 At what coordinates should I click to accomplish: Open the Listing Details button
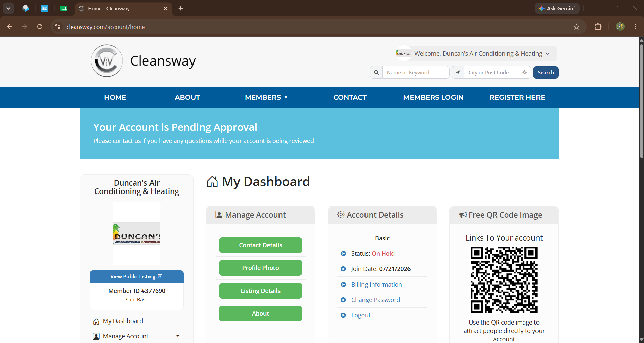tap(261, 291)
